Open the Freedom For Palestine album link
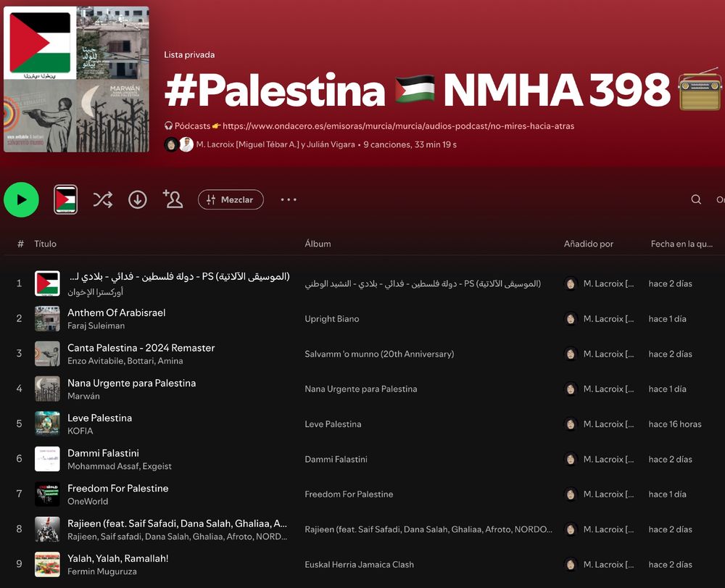 (x=349, y=494)
